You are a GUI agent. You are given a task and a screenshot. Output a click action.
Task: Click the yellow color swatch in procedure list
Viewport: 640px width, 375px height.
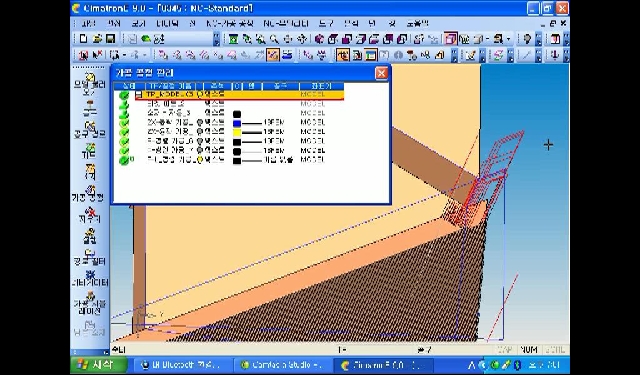tap(237, 132)
